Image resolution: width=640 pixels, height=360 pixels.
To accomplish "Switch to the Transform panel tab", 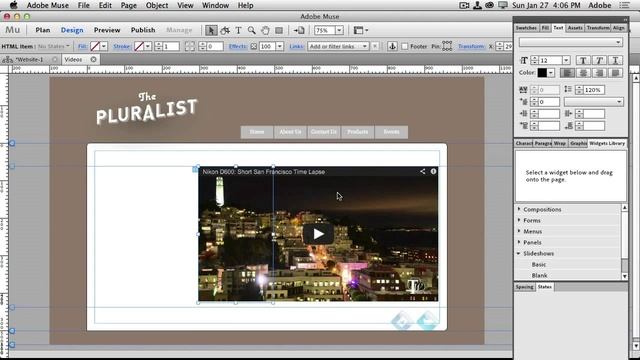I will point(598,28).
